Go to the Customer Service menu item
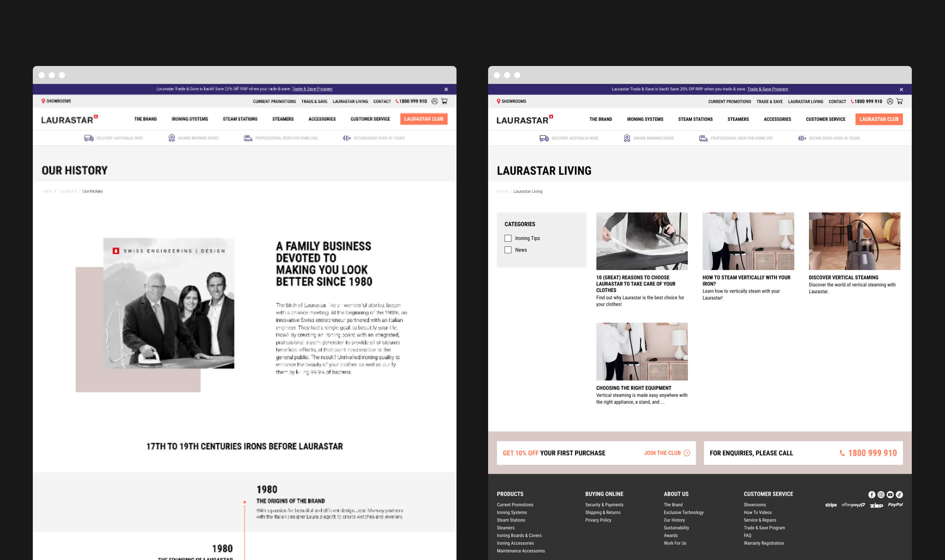 [x=825, y=119]
